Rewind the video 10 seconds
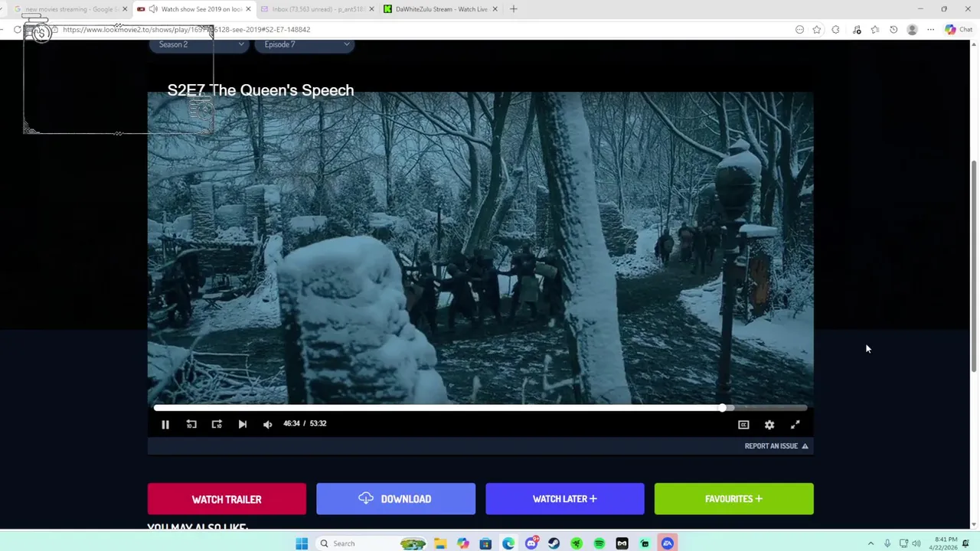This screenshot has height=551, width=980. coord(191,424)
